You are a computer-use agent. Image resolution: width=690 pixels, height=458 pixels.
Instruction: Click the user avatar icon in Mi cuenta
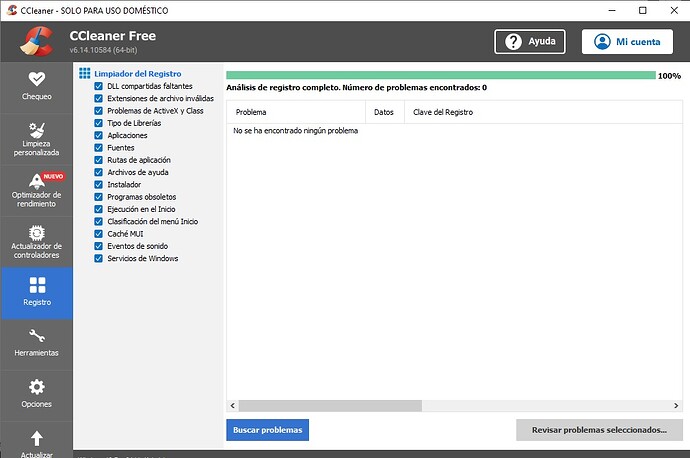(602, 42)
